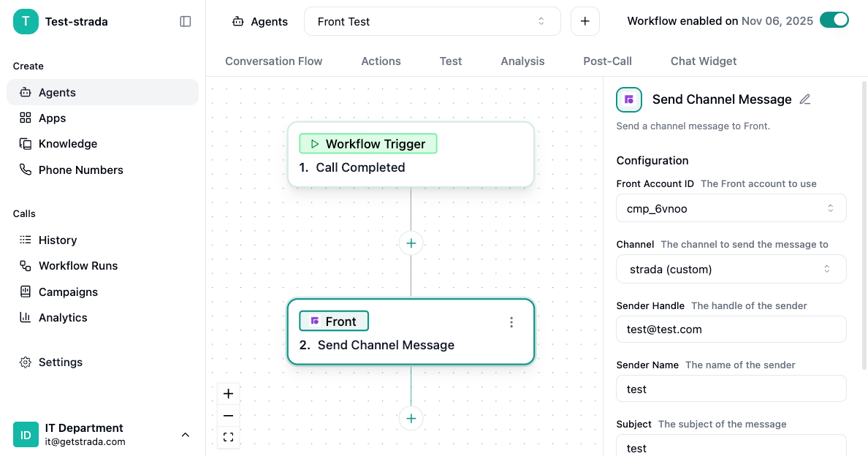Click the Agents robot icon in header
Screen dimensions: 868x456
pos(238,22)
